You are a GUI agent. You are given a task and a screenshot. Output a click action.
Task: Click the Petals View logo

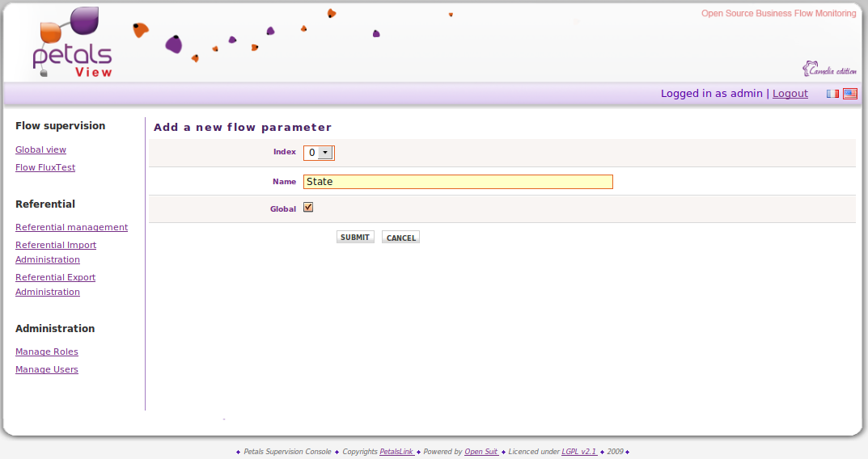pyautogui.click(x=71, y=44)
